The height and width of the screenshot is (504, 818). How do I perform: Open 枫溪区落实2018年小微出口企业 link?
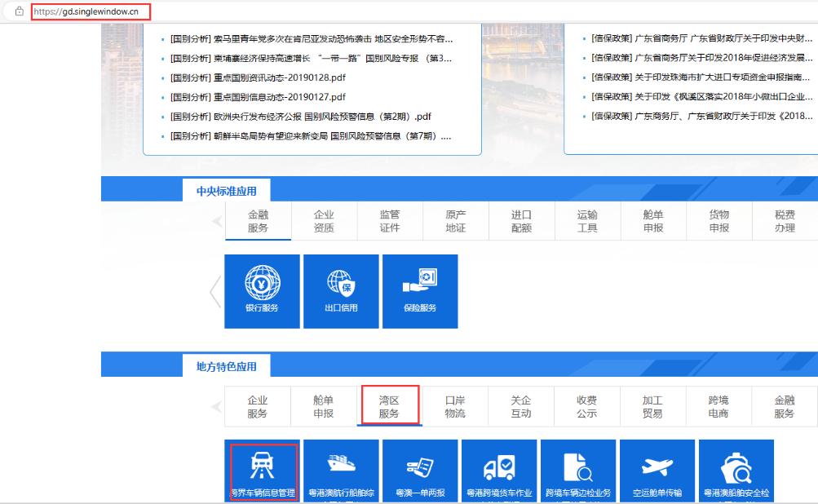(x=701, y=96)
